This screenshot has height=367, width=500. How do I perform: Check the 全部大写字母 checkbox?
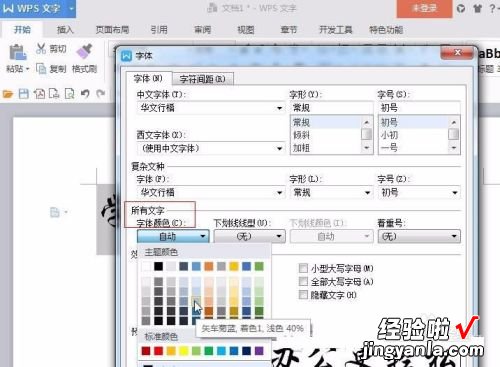(303, 282)
